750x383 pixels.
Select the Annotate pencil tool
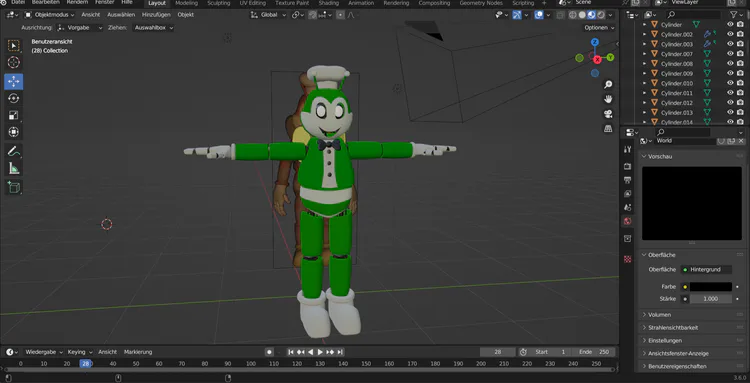pyautogui.click(x=13, y=152)
